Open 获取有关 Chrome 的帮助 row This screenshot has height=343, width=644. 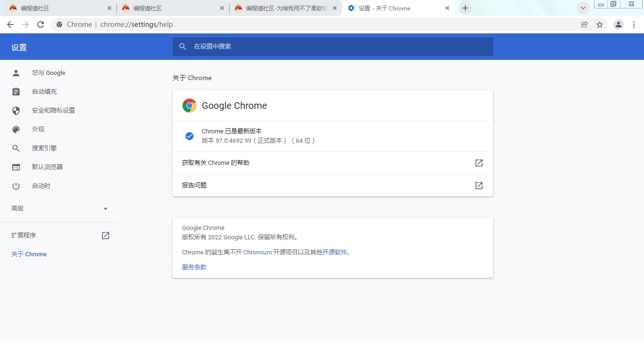pos(333,163)
